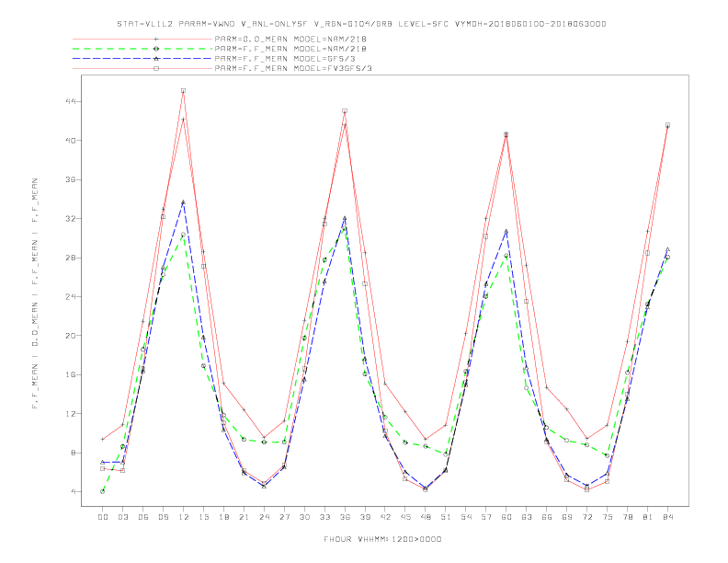Click the x-axis title FHOUR VHHMM:1200>0000

[382, 539]
